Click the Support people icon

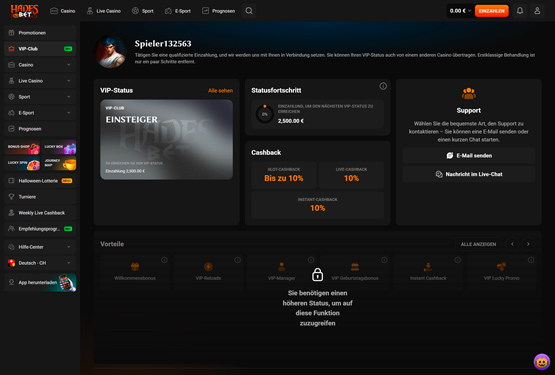pos(468,93)
